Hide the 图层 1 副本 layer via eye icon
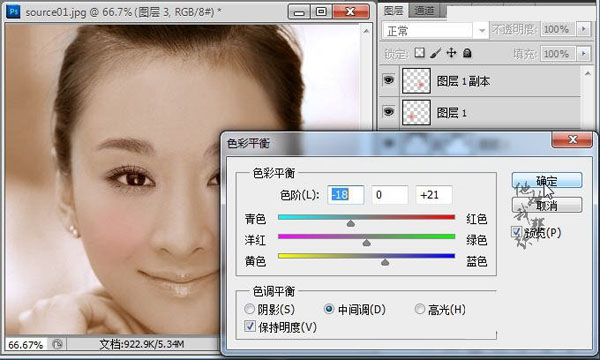The height and width of the screenshot is (360, 600). (x=389, y=80)
